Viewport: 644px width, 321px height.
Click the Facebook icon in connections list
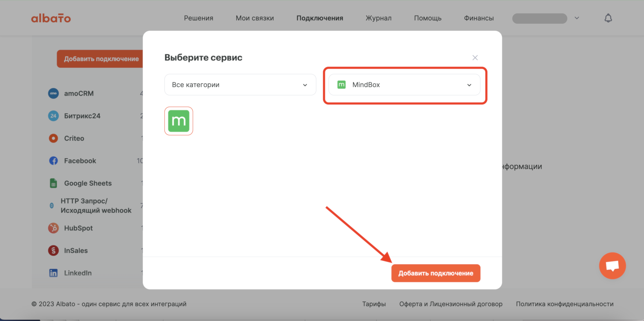[x=53, y=161]
